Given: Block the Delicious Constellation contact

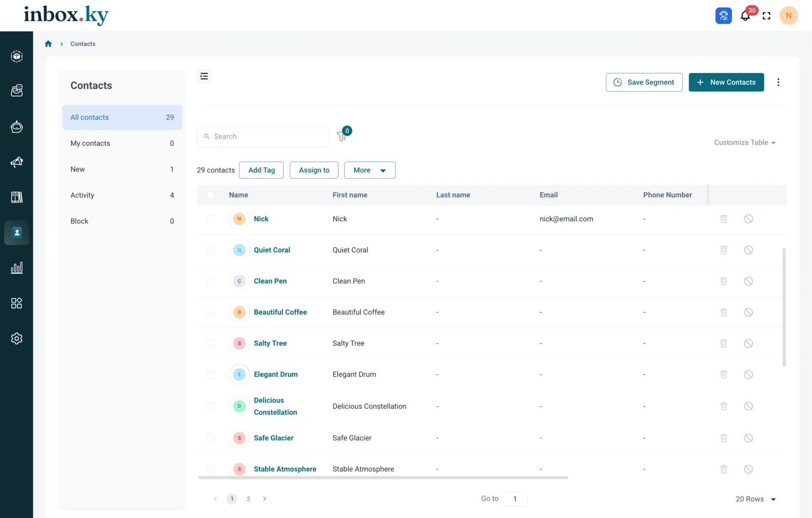Looking at the screenshot, I should pos(749,406).
